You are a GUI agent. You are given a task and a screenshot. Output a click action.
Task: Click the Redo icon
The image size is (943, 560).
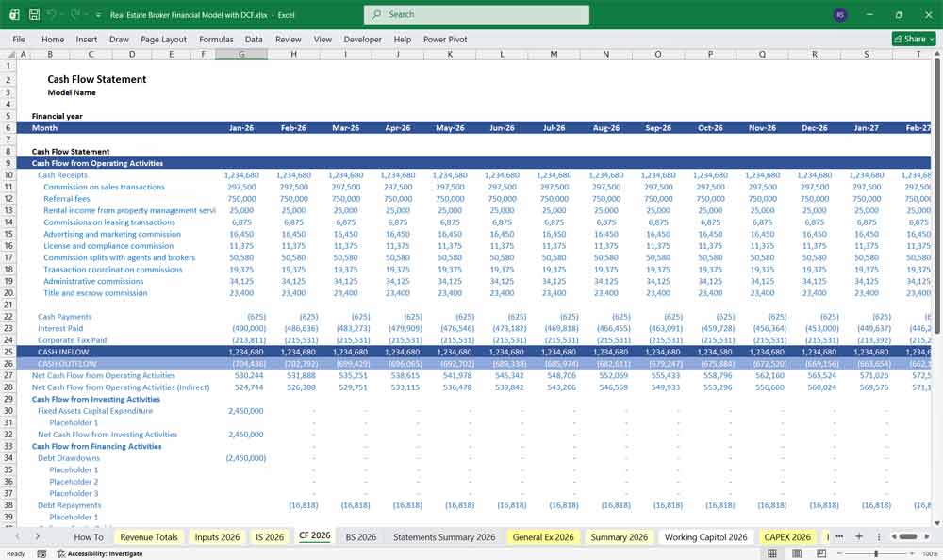(x=74, y=14)
